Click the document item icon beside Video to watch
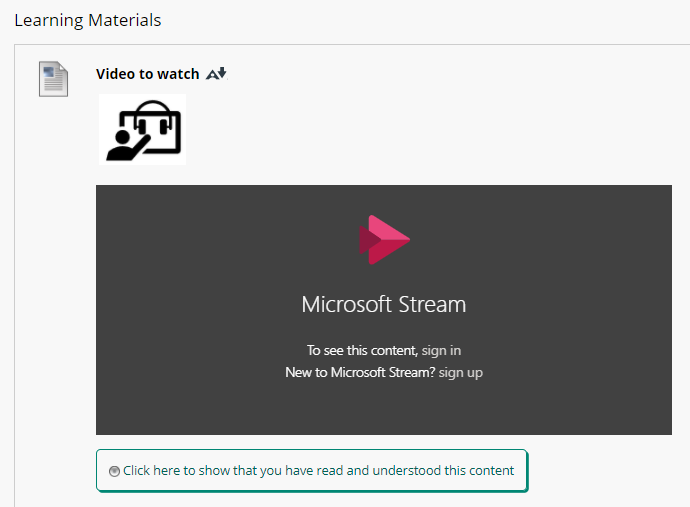 53,79
